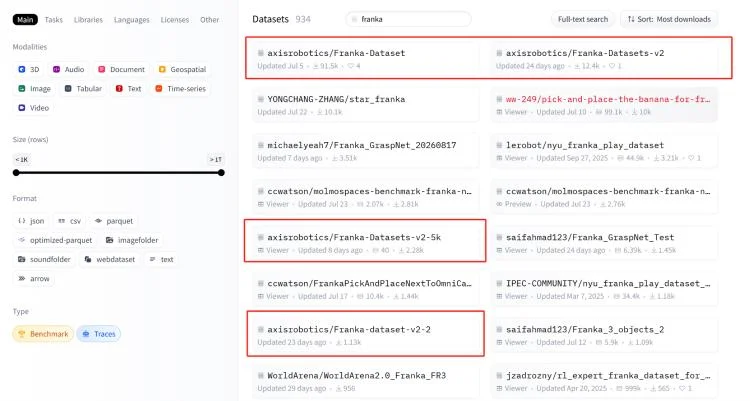Select csv format filter
This screenshot has height=401, width=750.
tap(69, 221)
